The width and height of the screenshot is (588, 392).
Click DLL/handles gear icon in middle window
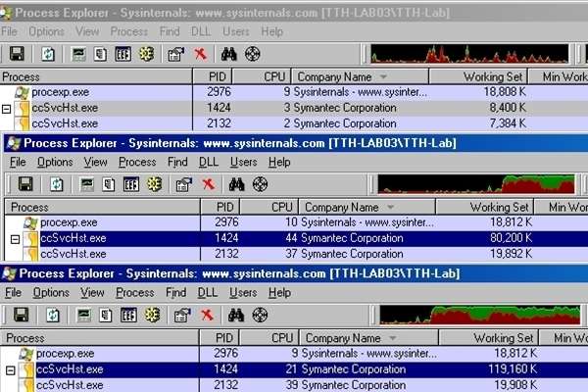tap(155, 184)
